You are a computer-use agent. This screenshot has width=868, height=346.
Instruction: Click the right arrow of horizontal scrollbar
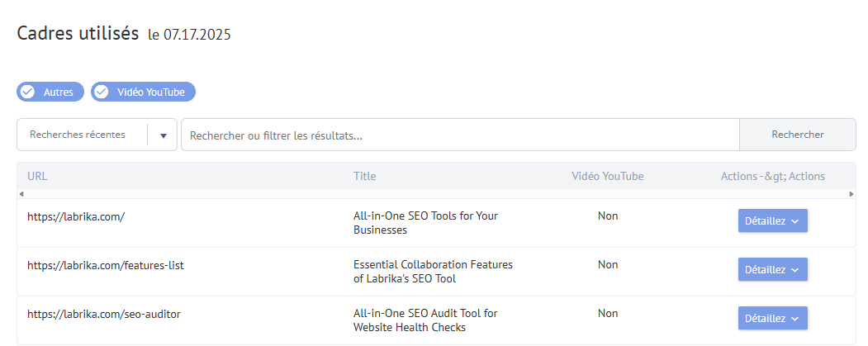(852, 194)
